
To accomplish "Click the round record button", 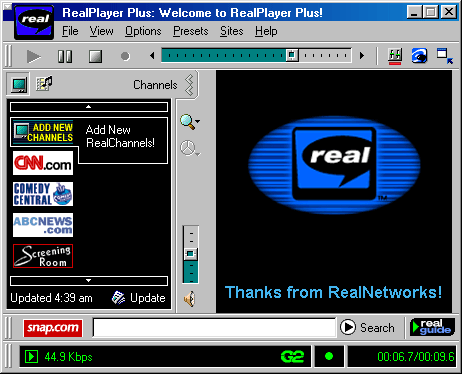I will (x=125, y=56).
